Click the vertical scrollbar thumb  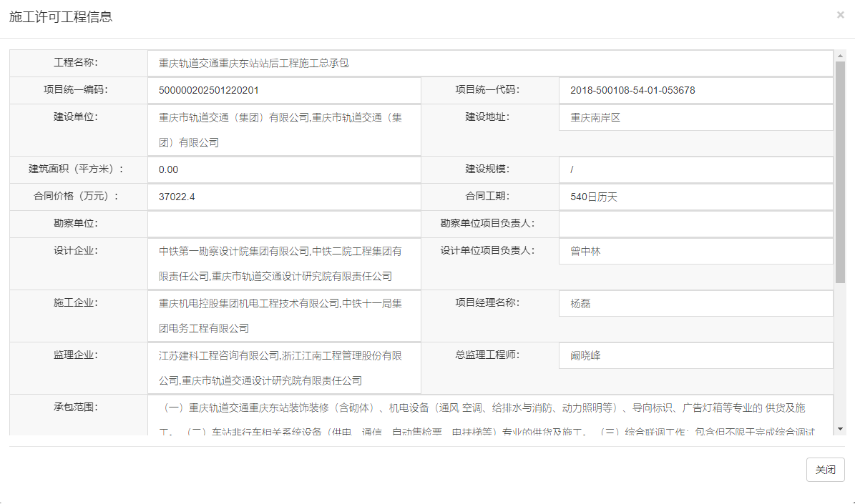840,172
